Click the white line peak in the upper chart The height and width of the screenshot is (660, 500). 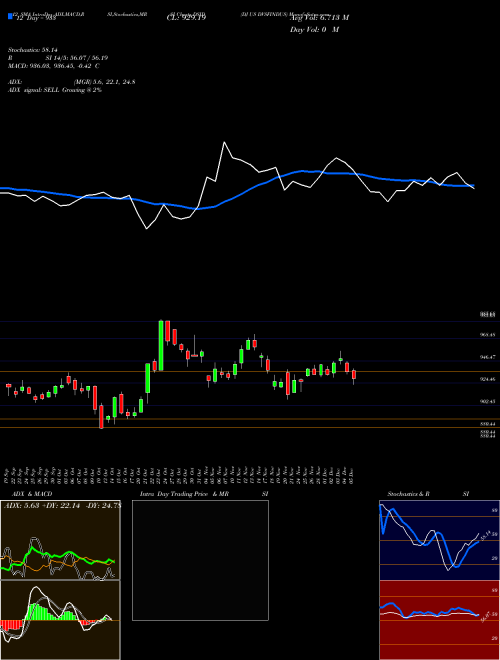(224, 142)
